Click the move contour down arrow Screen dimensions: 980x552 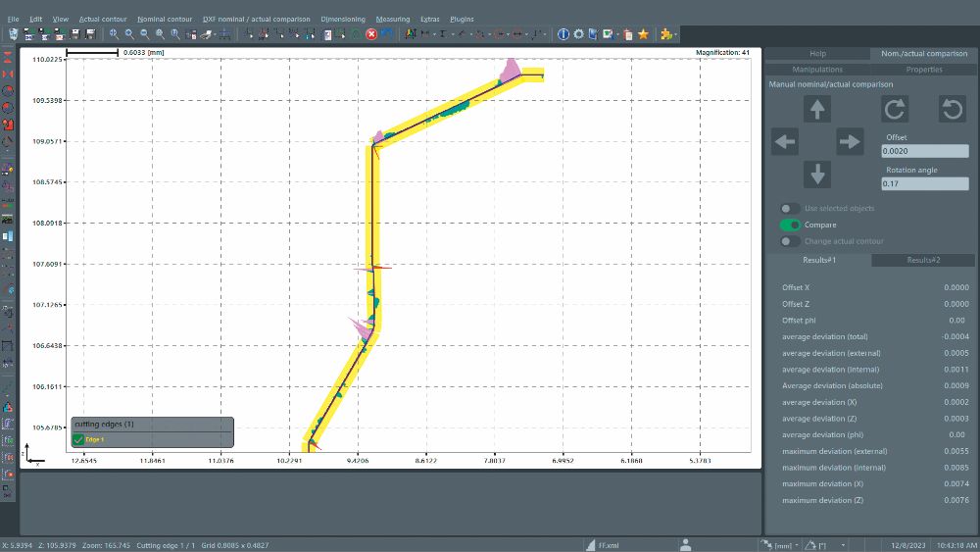[x=817, y=175]
